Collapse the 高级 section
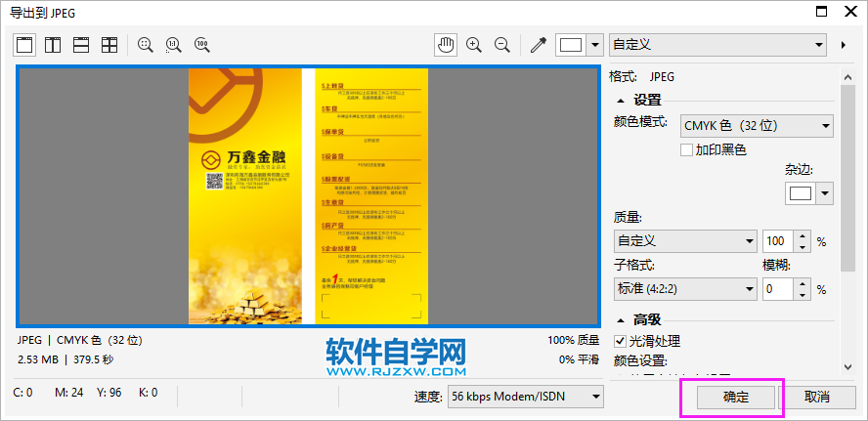The height and width of the screenshot is (421, 868). 621,319
